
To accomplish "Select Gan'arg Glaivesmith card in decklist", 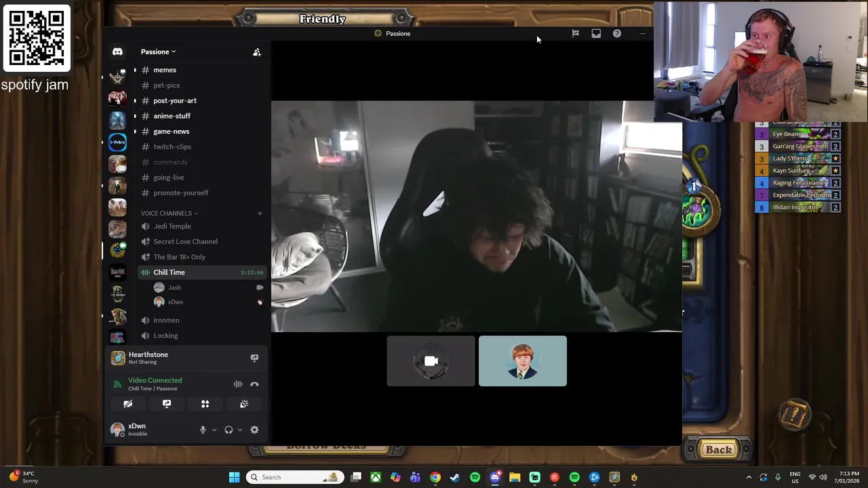I will tap(798, 146).
